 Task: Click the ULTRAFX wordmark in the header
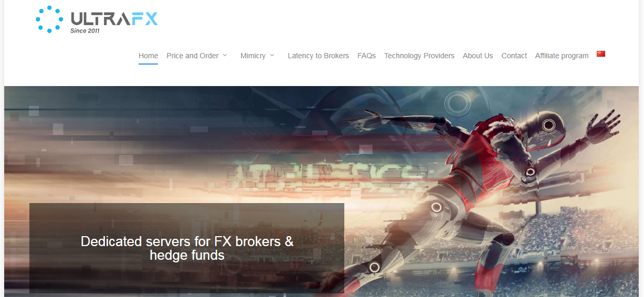pyautogui.click(x=114, y=19)
